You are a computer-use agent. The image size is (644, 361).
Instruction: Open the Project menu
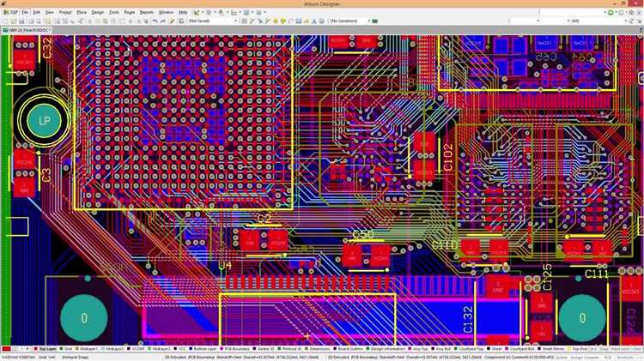point(65,12)
